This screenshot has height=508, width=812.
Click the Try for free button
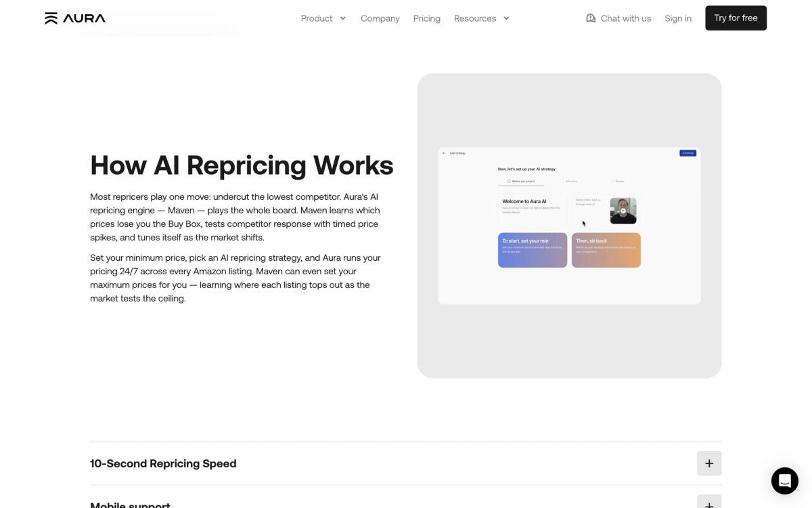(x=736, y=18)
